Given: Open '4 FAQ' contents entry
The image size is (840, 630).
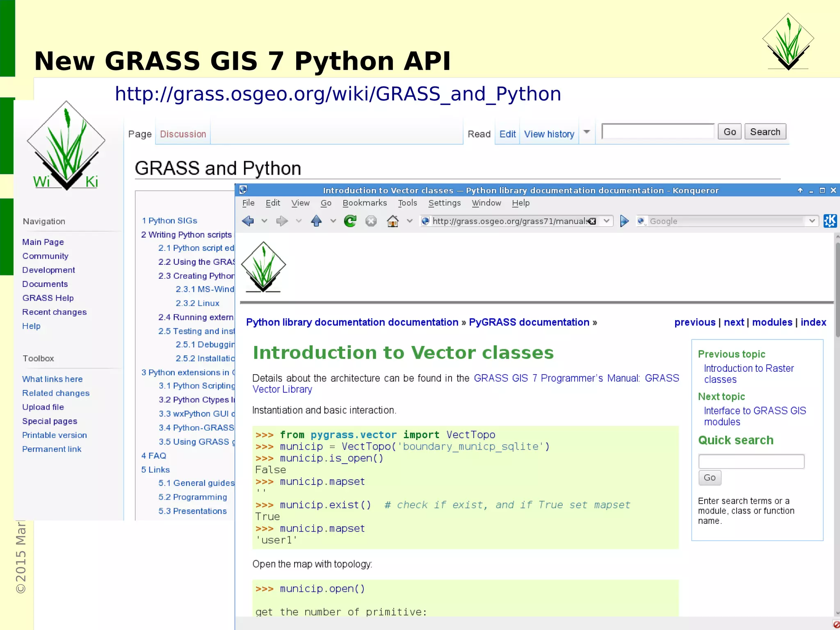Looking at the screenshot, I should point(154,455).
